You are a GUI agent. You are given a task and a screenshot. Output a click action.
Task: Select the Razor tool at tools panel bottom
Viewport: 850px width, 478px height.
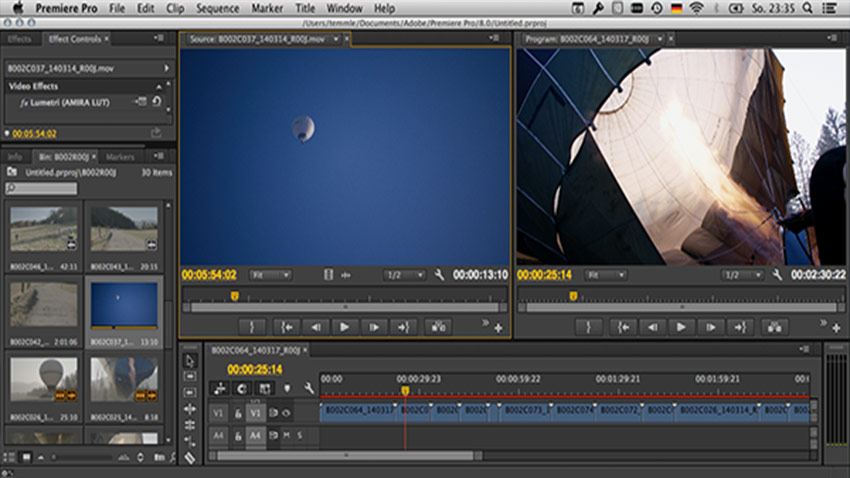190,458
